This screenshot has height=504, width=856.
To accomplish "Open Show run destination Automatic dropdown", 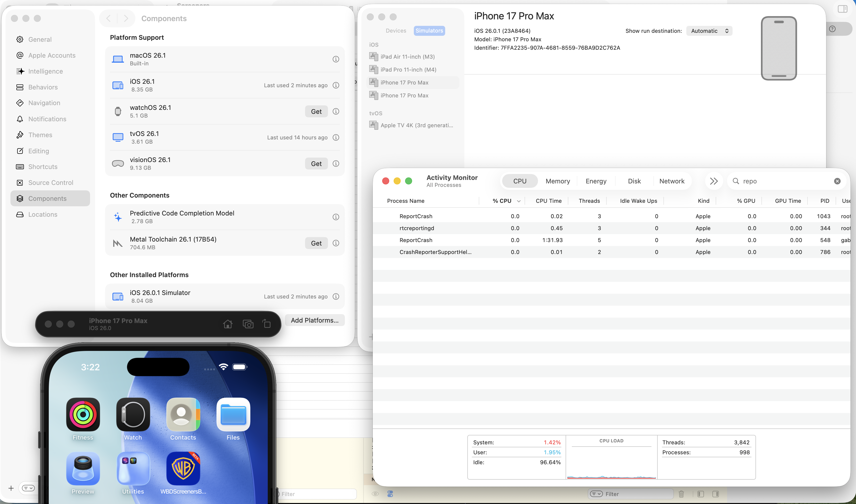I will [x=709, y=31].
